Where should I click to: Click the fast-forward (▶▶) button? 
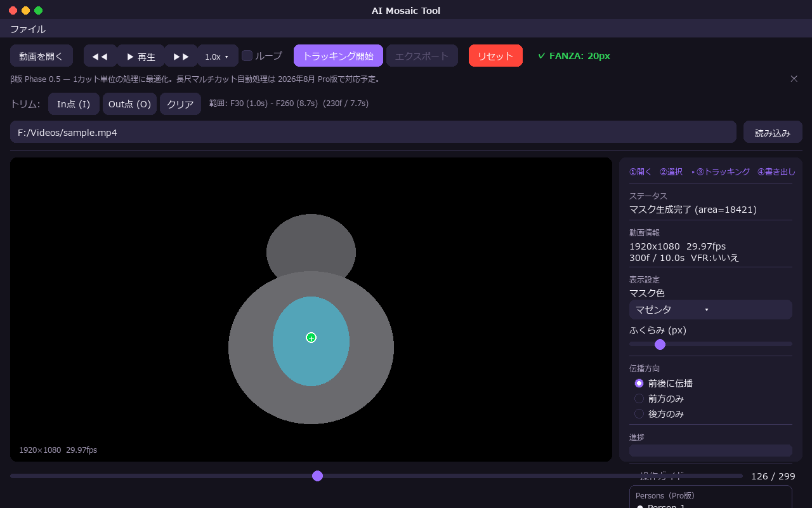pyautogui.click(x=181, y=56)
